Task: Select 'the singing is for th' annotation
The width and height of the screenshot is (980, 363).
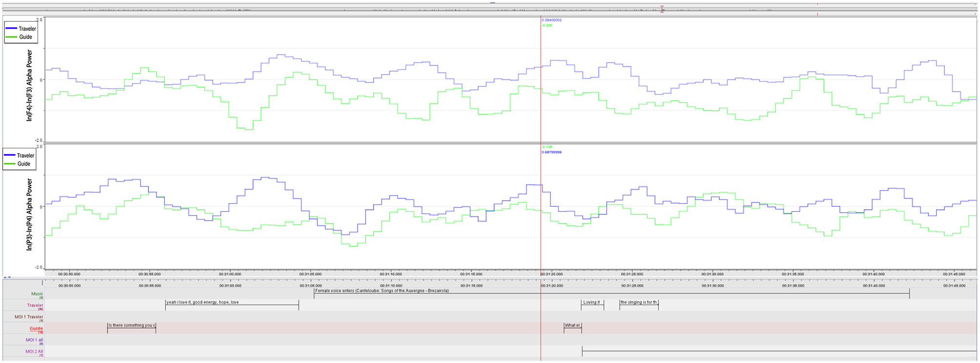Action: tap(638, 302)
